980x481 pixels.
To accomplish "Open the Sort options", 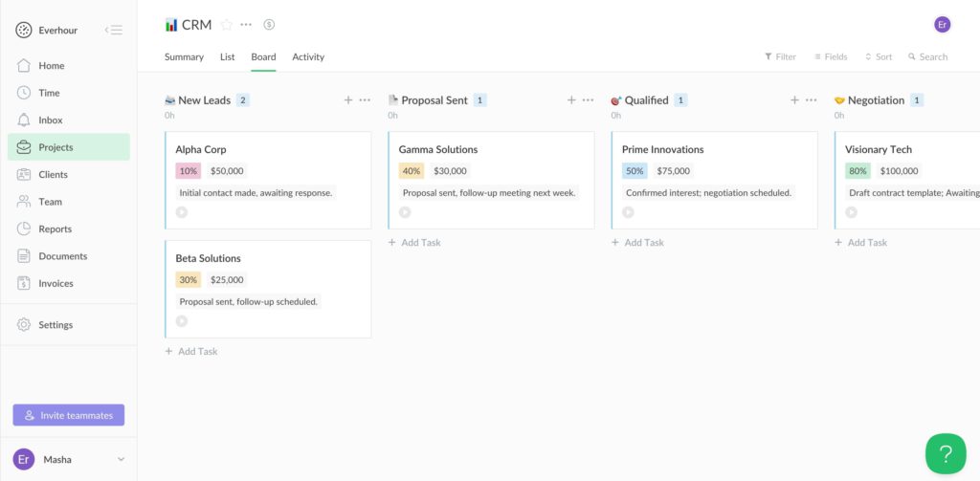I will (x=879, y=56).
